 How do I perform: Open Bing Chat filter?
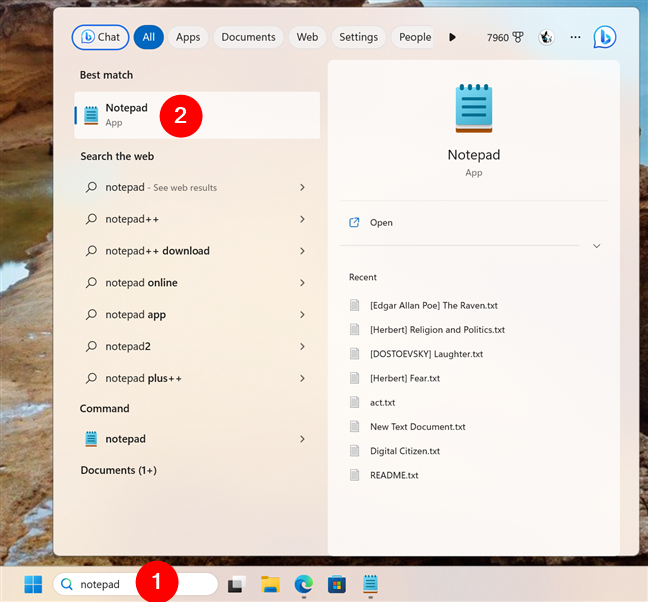[x=100, y=37]
